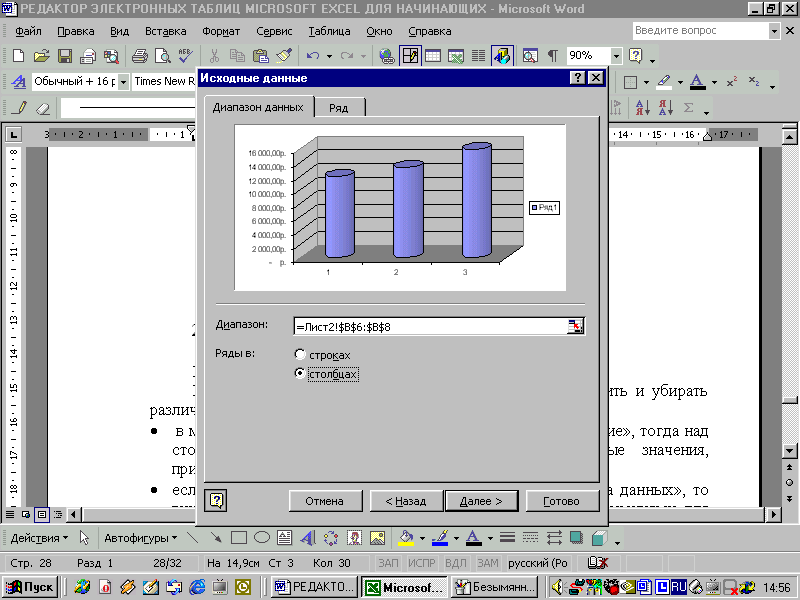
Task: Switch to Print Layout view button
Action: tap(42, 514)
